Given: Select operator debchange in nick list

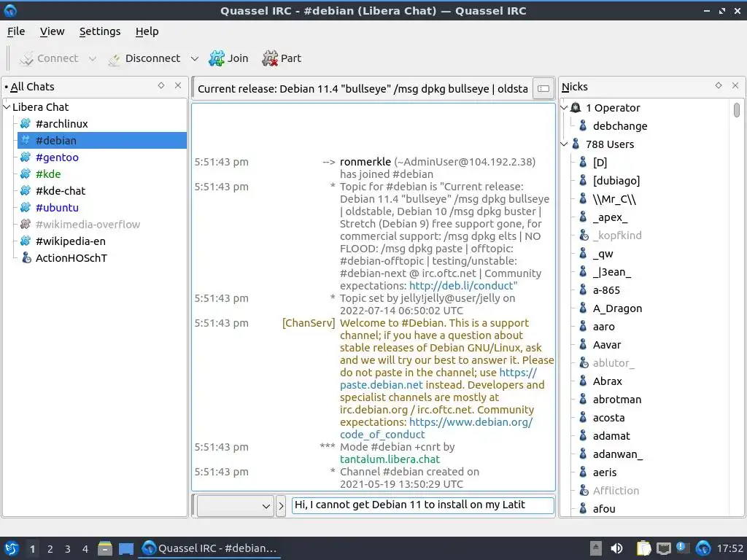Looking at the screenshot, I should click(620, 126).
